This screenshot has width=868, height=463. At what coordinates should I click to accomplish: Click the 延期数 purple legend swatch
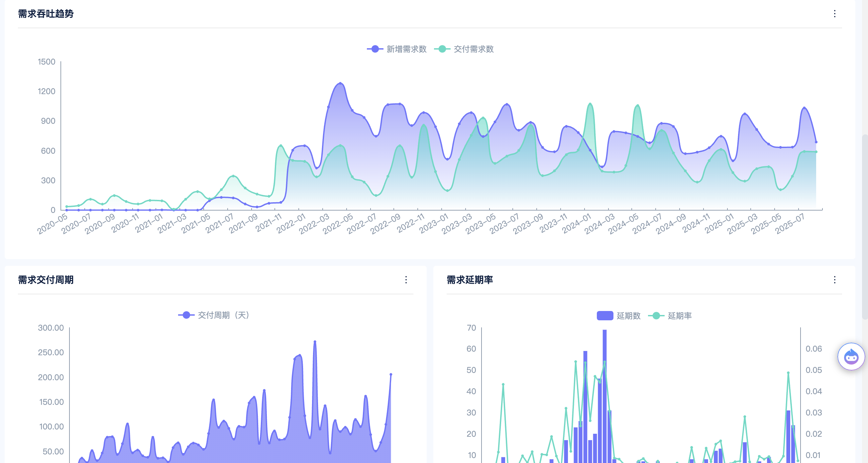pyautogui.click(x=605, y=316)
